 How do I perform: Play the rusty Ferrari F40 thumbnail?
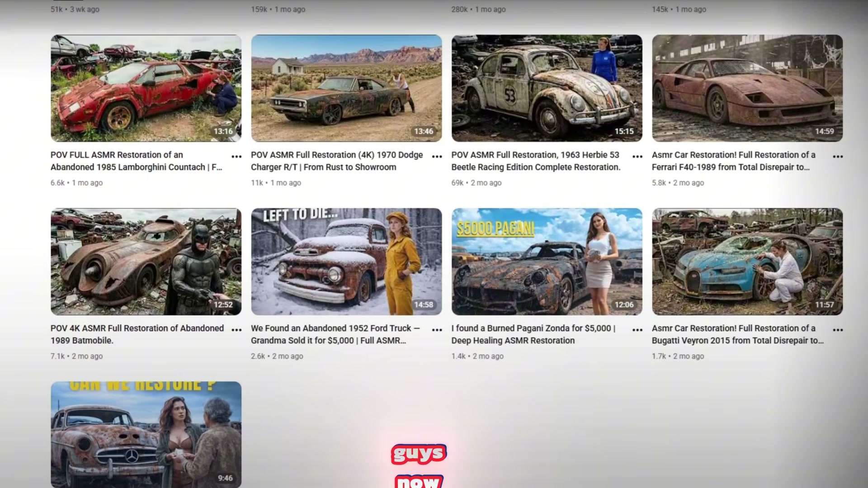747,88
